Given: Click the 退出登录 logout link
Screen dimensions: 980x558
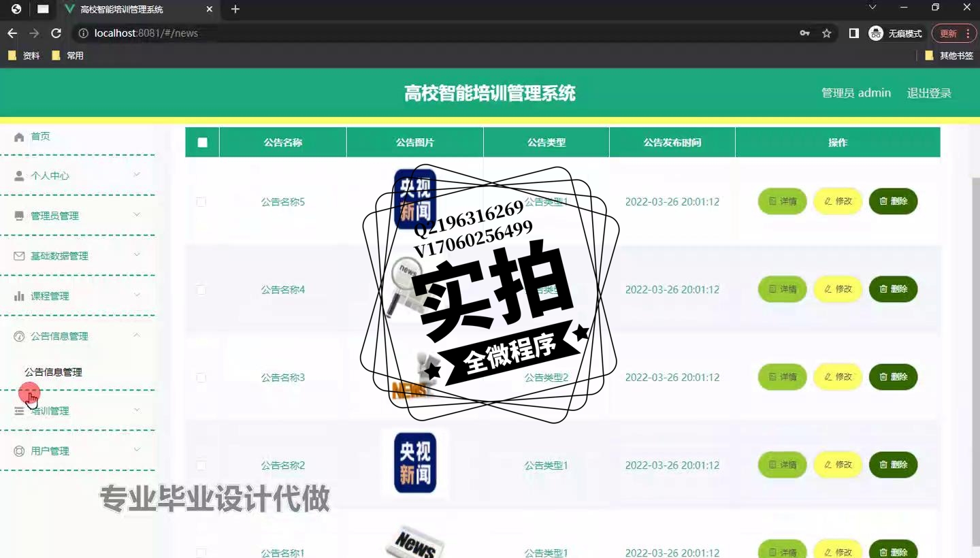Looking at the screenshot, I should point(929,93).
